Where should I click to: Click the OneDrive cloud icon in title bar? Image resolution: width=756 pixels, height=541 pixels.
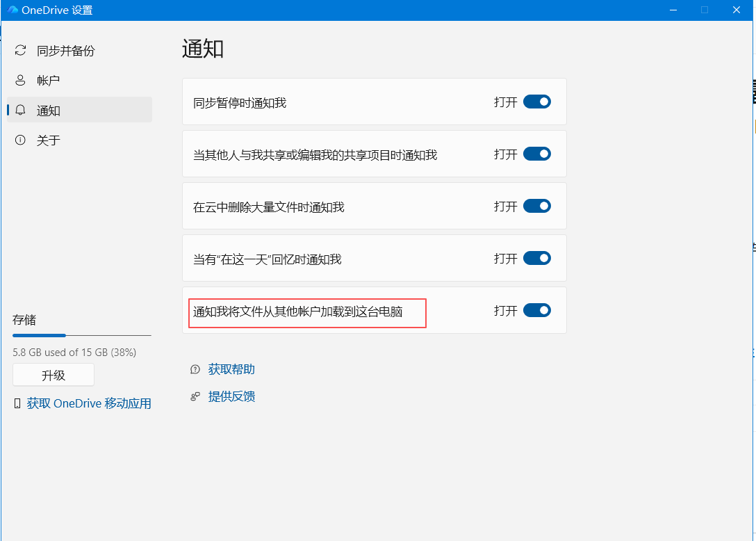(x=12, y=10)
